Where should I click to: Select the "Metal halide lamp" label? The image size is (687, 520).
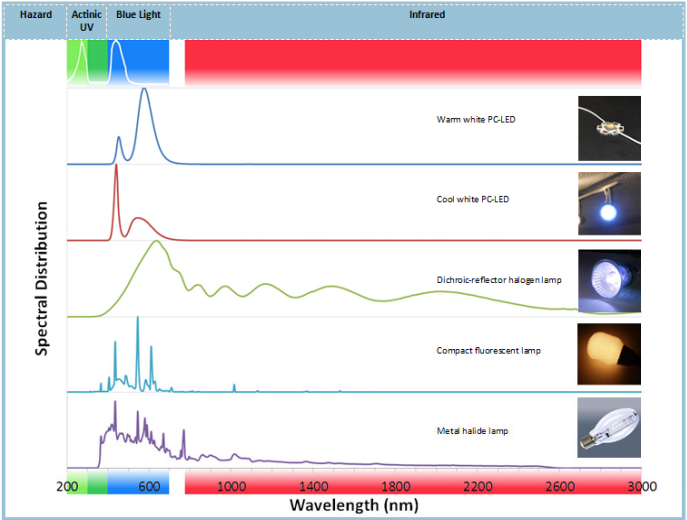[472, 431]
